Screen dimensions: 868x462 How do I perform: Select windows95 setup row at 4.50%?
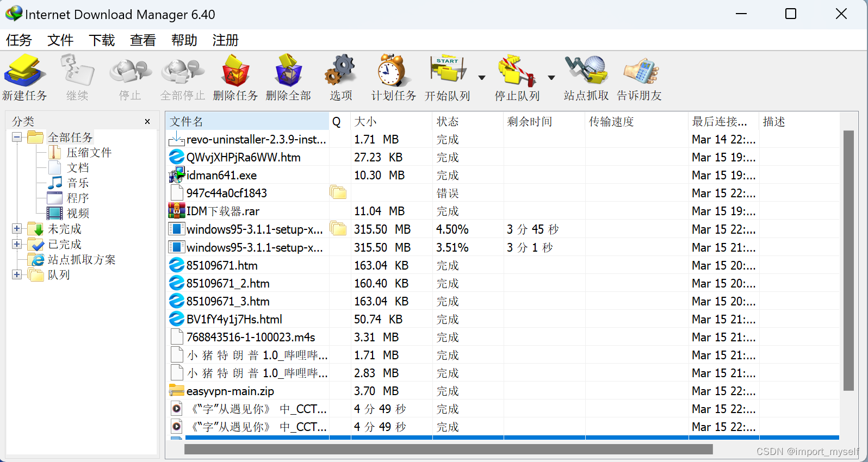pyautogui.click(x=503, y=229)
